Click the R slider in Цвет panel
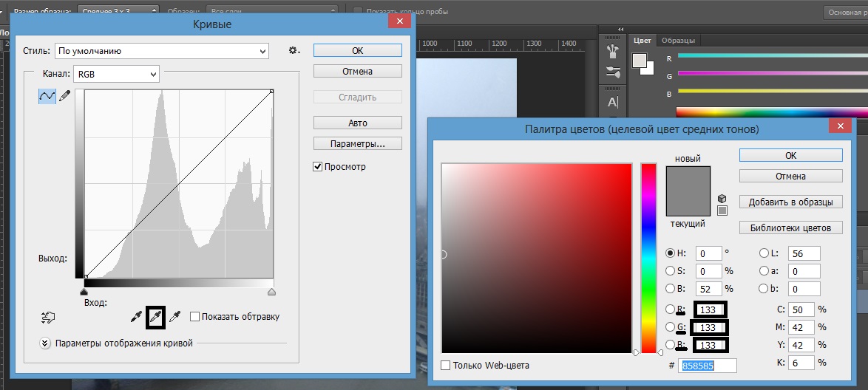 [x=773, y=55]
